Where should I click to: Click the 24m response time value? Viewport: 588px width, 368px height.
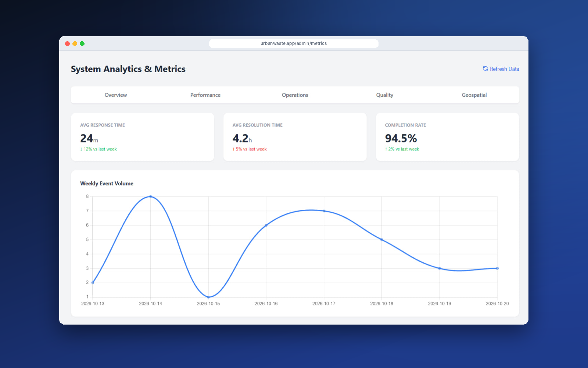(x=89, y=138)
